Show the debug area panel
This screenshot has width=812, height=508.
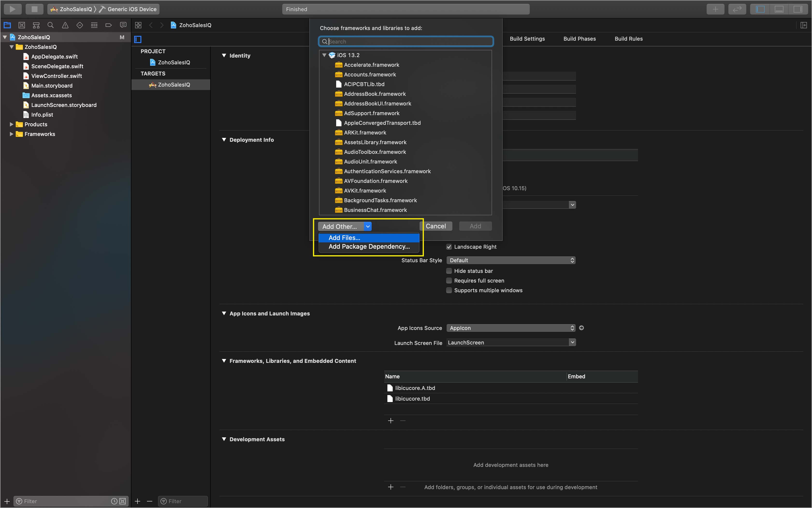[x=779, y=9]
